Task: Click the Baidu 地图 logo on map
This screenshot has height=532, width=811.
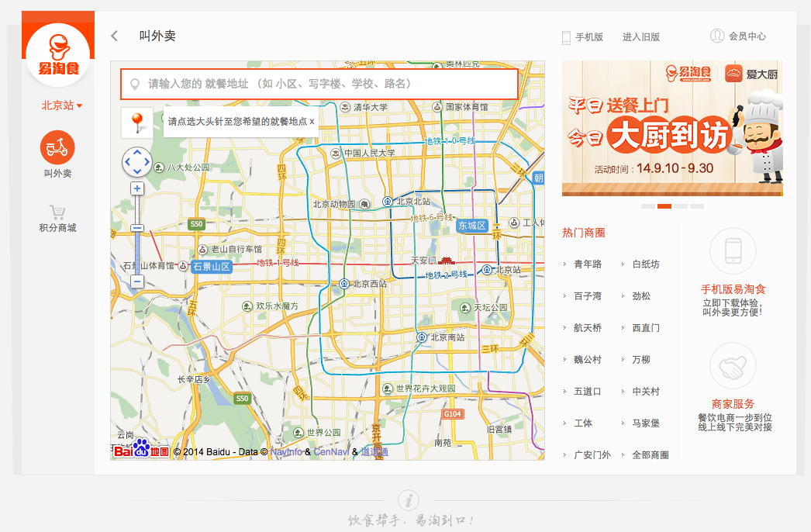Action: (x=141, y=450)
